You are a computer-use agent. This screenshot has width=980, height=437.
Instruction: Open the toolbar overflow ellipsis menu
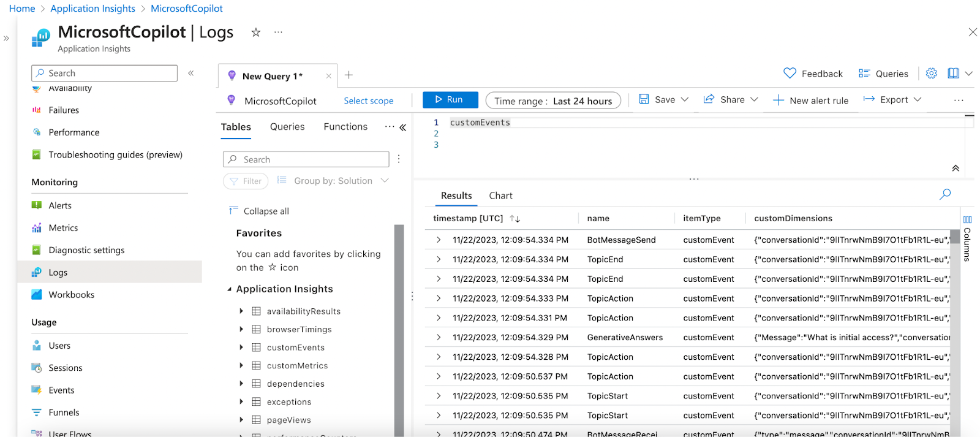959,100
